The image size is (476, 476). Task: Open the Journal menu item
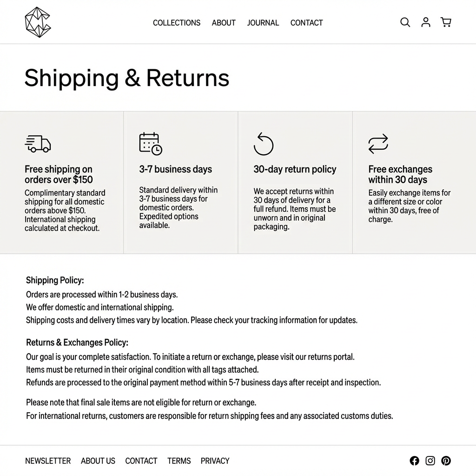263,23
